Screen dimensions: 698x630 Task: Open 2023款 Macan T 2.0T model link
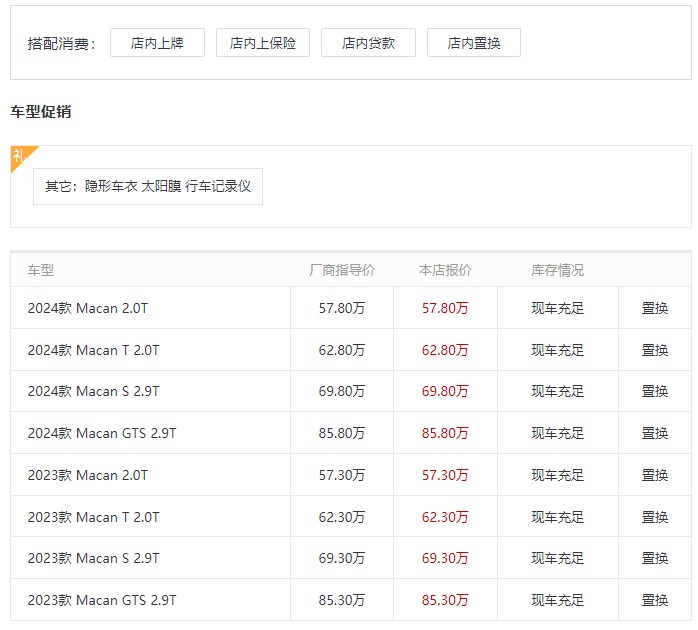tap(93, 517)
